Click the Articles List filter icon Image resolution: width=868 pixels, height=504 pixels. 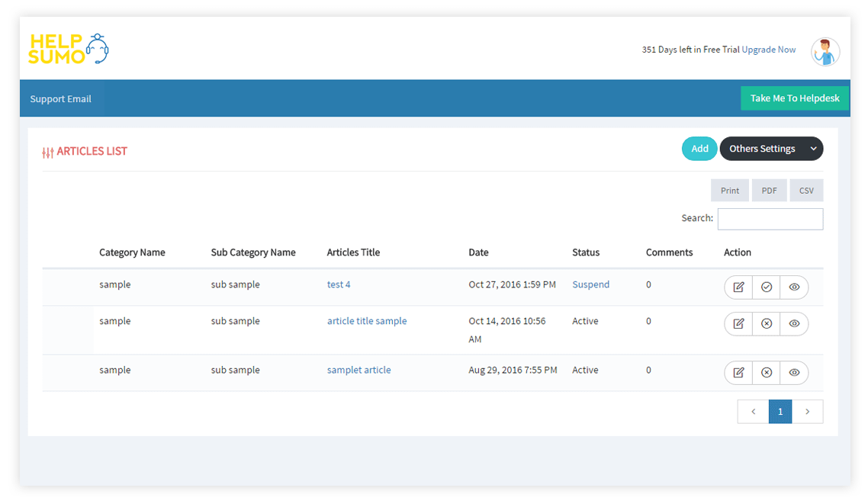pos(48,152)
